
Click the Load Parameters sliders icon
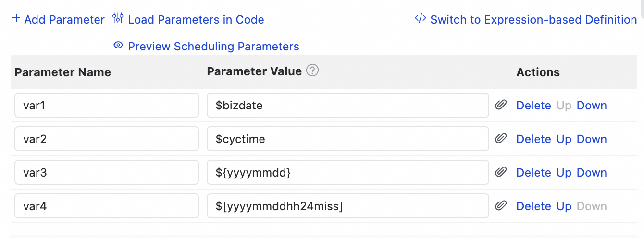coord(118,19)
